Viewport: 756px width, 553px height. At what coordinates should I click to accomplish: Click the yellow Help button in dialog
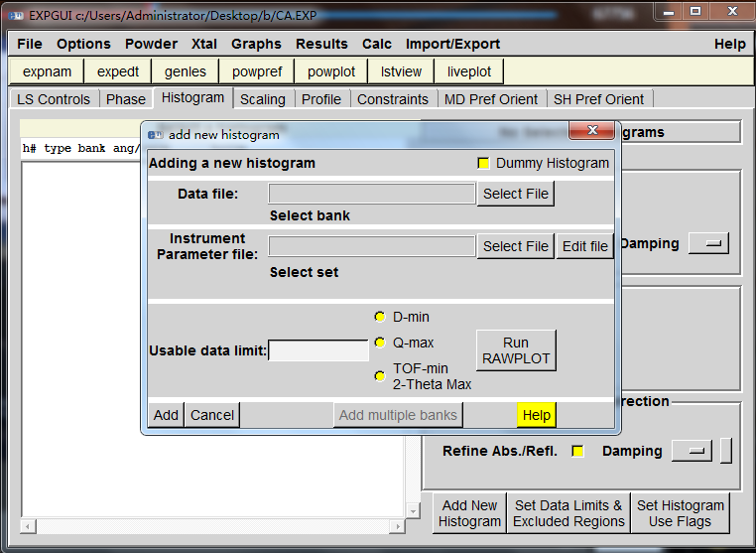[x=536, y=415]
